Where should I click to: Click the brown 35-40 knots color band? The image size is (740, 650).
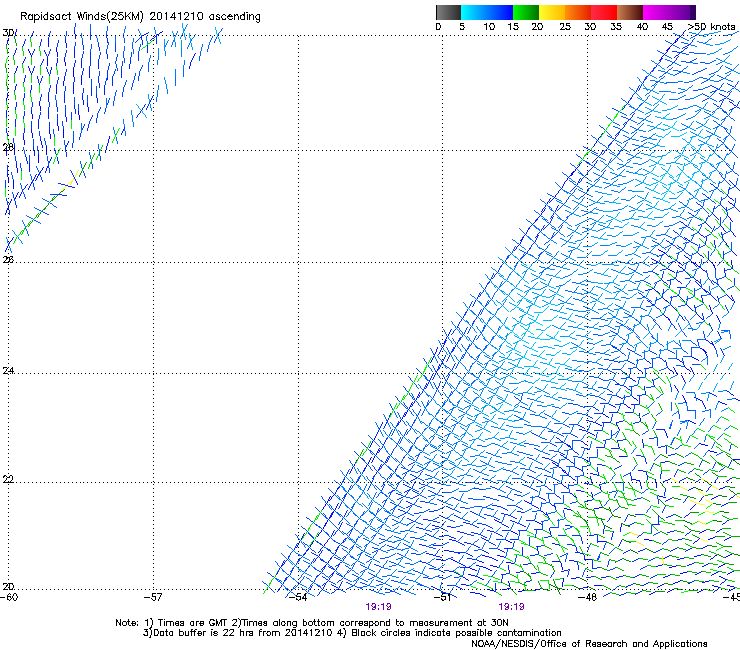(x=630, y=12)
